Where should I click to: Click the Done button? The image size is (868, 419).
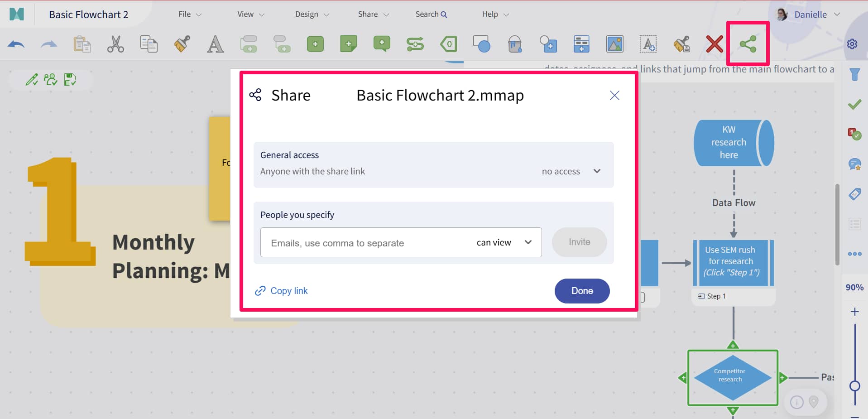click(x=582, y=291)
